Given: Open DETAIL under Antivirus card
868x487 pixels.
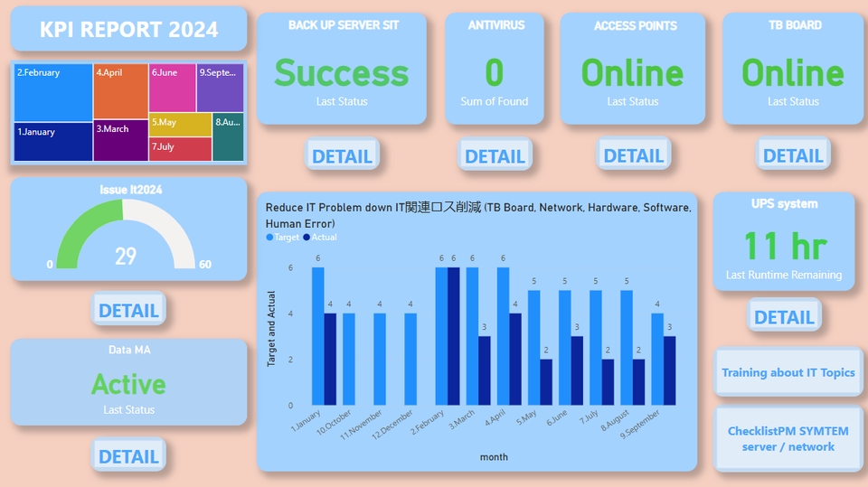Looking at the screenshot, I should click(495, 155).
